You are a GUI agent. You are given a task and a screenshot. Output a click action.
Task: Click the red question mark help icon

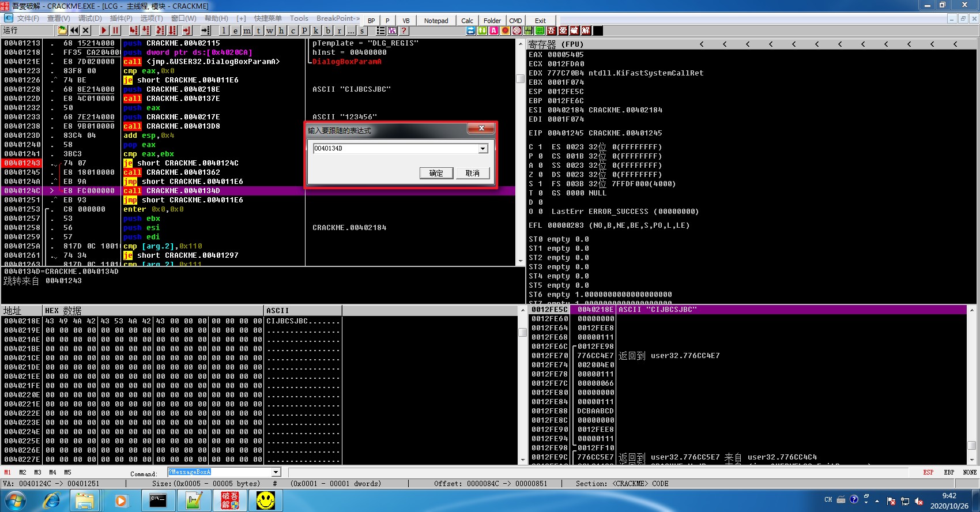pyautogui.click(x=404, y=31)
